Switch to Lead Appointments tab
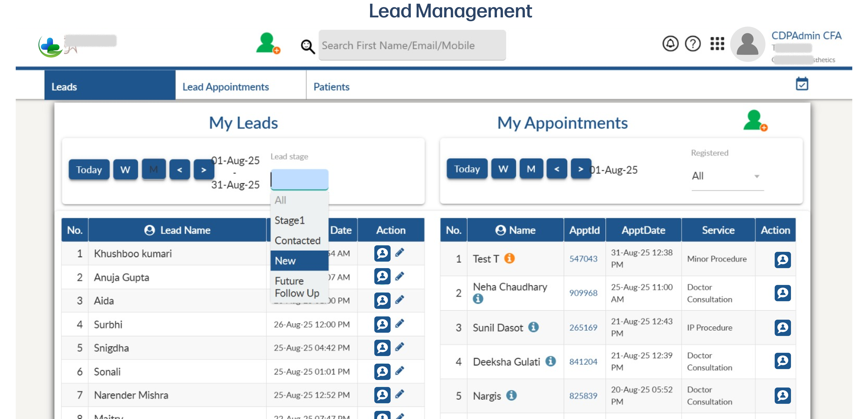The image size is (868, 419). coord(241,85)
